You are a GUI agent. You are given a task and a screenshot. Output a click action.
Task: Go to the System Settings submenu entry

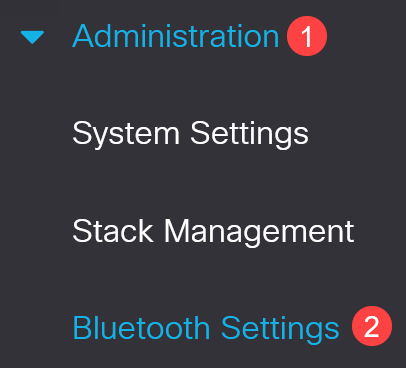pos(190,134)
